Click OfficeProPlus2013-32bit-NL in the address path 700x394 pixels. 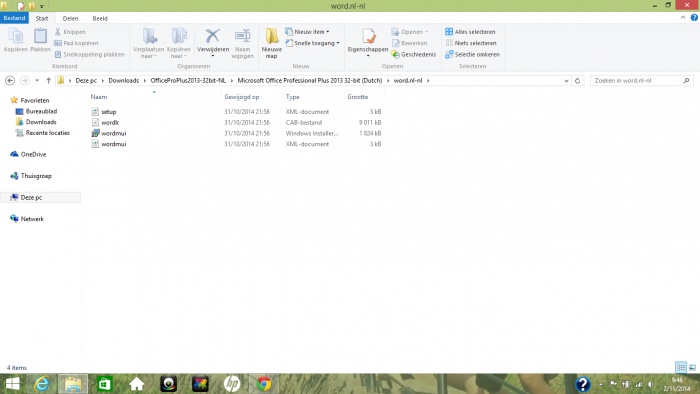pyautogui.click(x=188, y=81)
